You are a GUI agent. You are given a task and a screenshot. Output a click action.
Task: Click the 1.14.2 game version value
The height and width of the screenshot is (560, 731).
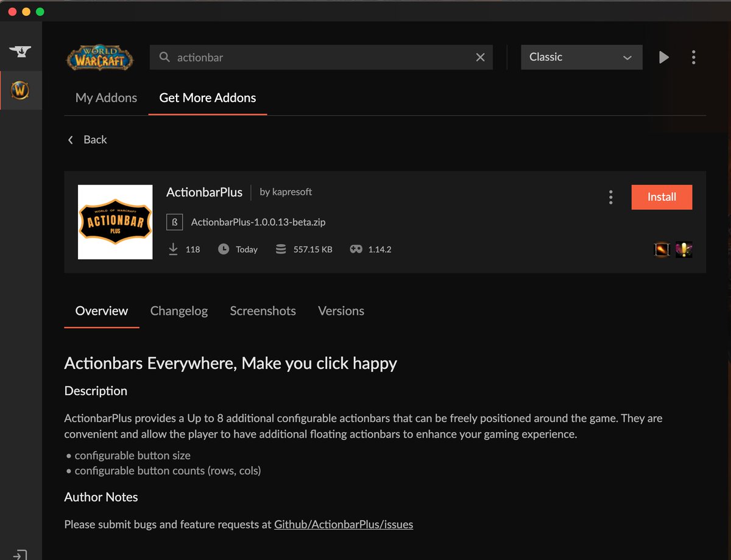pyautogui.click(x=380, y=250)
